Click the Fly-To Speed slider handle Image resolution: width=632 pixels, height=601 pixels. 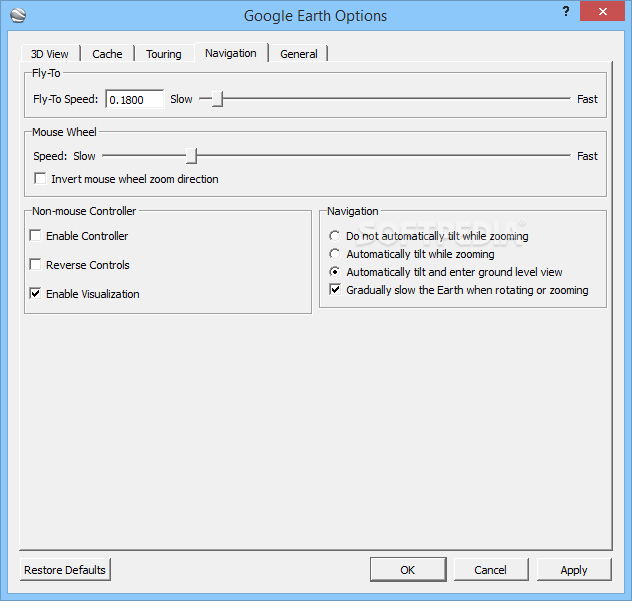pyautogui.click(x=217, y=99)
